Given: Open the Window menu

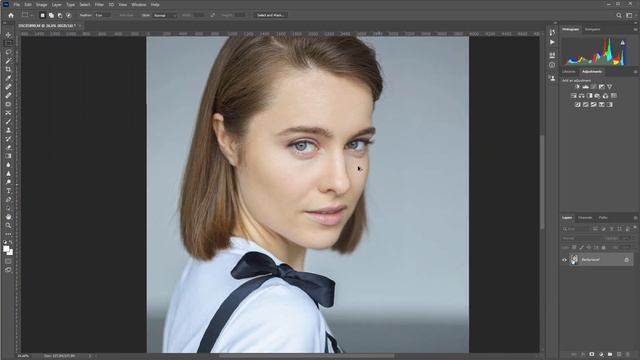Looking at the screenshot, I should [x=139, y=4].
